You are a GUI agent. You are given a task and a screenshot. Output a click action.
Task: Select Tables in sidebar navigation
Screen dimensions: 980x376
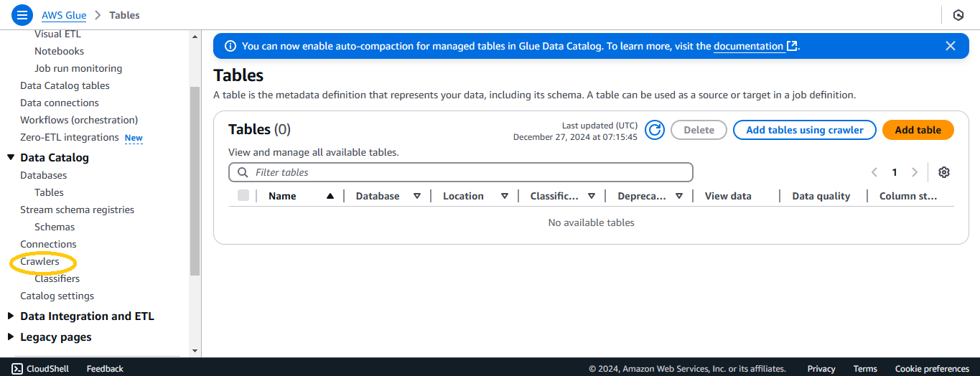tap(49, 192)
